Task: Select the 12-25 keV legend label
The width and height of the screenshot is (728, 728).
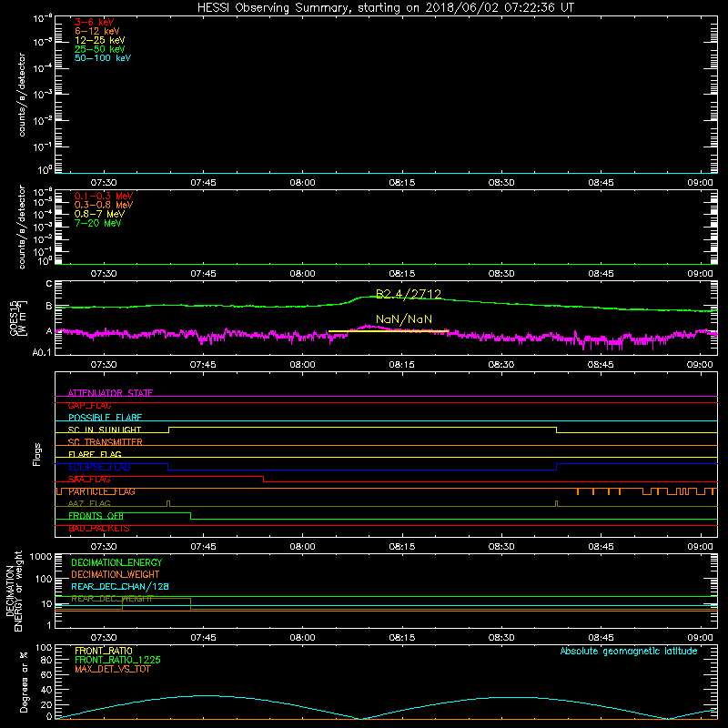Action: click(100, 40)
